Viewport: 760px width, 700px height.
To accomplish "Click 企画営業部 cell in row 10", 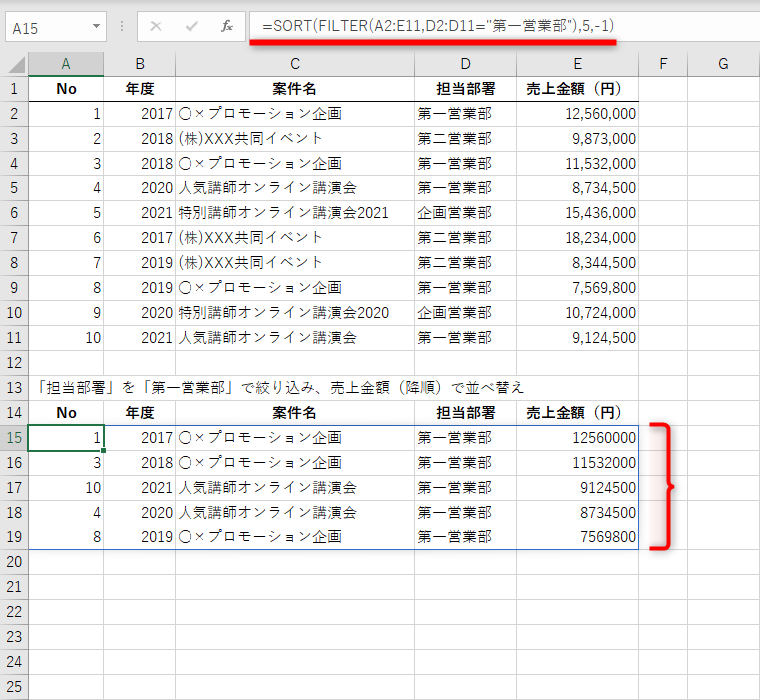I will click(x=466, y=313).
